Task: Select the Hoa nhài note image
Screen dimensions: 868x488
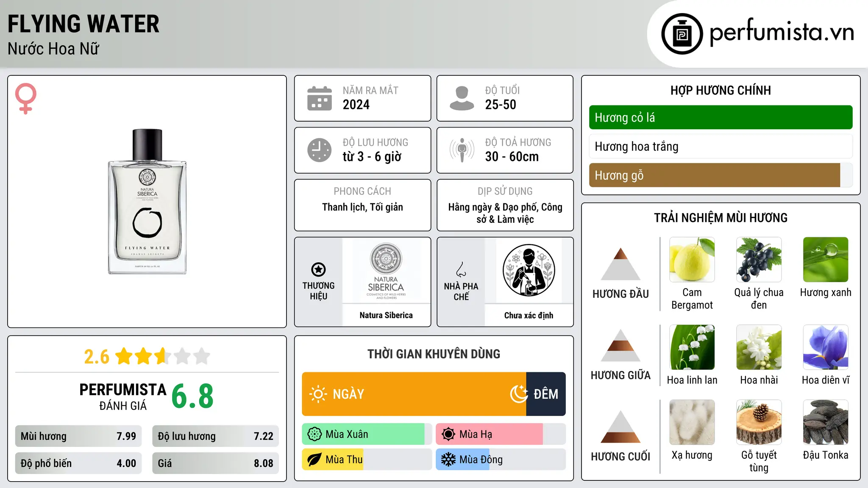Action: point(759,347)
